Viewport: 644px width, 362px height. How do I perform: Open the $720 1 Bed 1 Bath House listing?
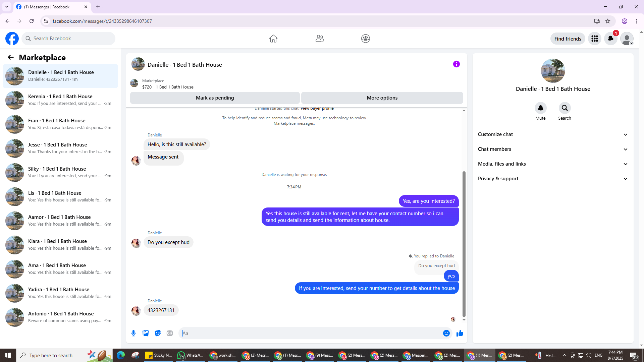coord(168,87)
